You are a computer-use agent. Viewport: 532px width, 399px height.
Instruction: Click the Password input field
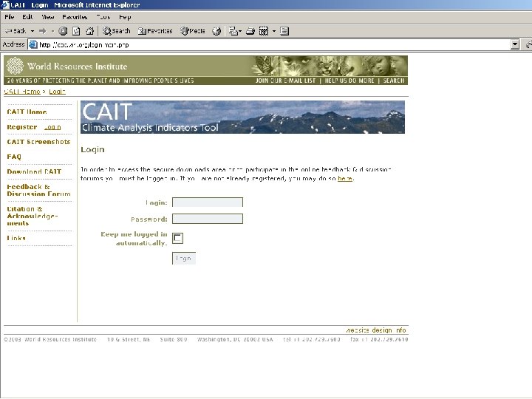click(208, 219)
